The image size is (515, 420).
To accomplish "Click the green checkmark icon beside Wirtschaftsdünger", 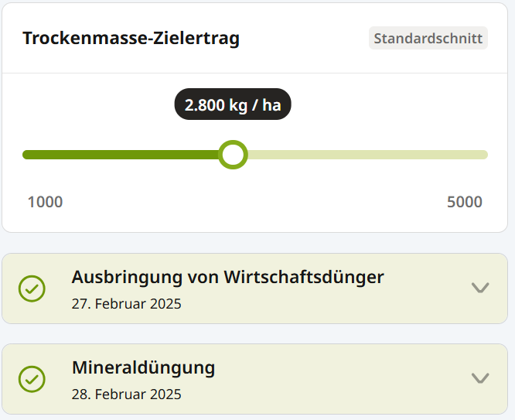I will click(x=32, y=289).
